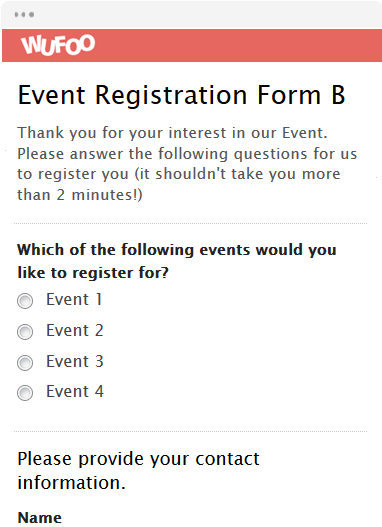382x527 pixels.
Task: Click the red Wufoo header banner
Action: 192,45
